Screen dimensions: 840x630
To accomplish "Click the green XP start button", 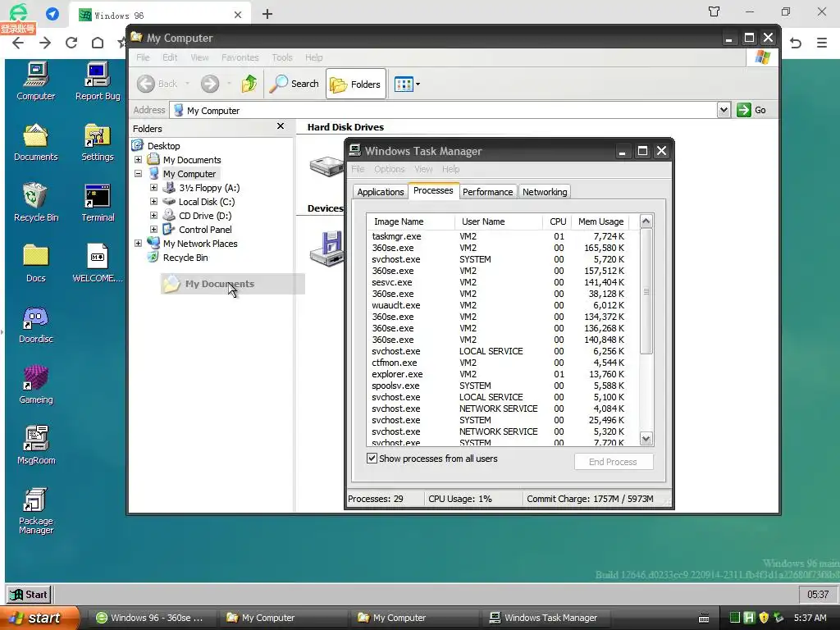I will click(x=39, y=618).
